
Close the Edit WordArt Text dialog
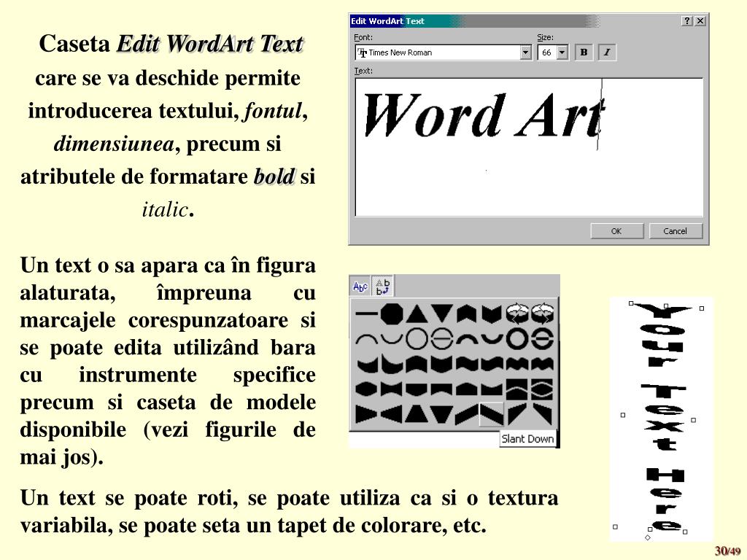pyautogui.click(x=700, y=21)
